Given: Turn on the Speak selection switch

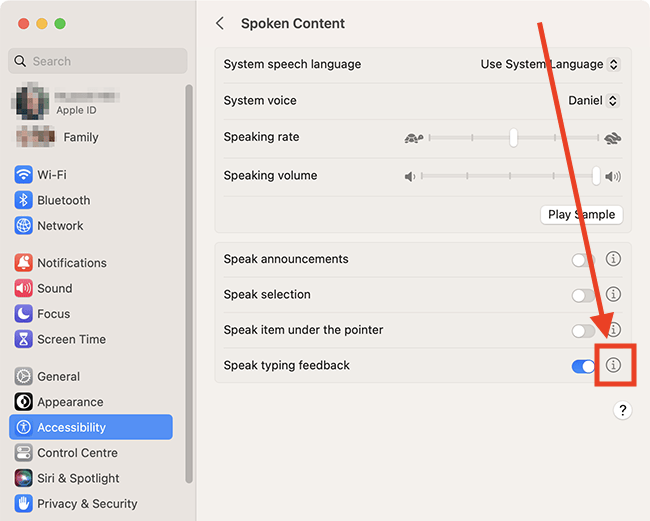Looking at the screenshot, I should pyautogui.click(x=583, y=296).
